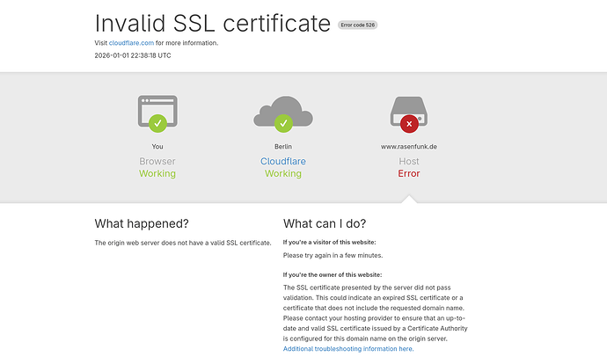Screen dimensions: 607x364
Task: Click paragraph starting 'The SSL certificate presented'
Action: [x=375, y=313]
